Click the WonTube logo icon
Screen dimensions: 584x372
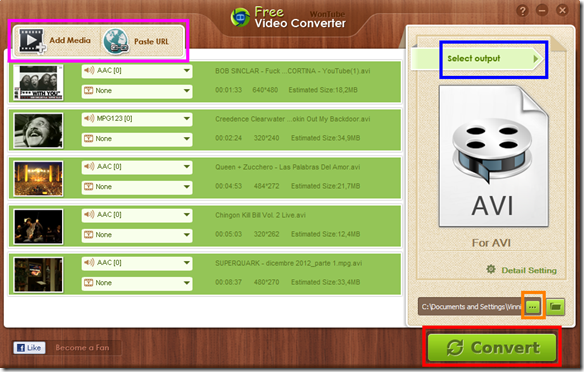tap(240, 18)
